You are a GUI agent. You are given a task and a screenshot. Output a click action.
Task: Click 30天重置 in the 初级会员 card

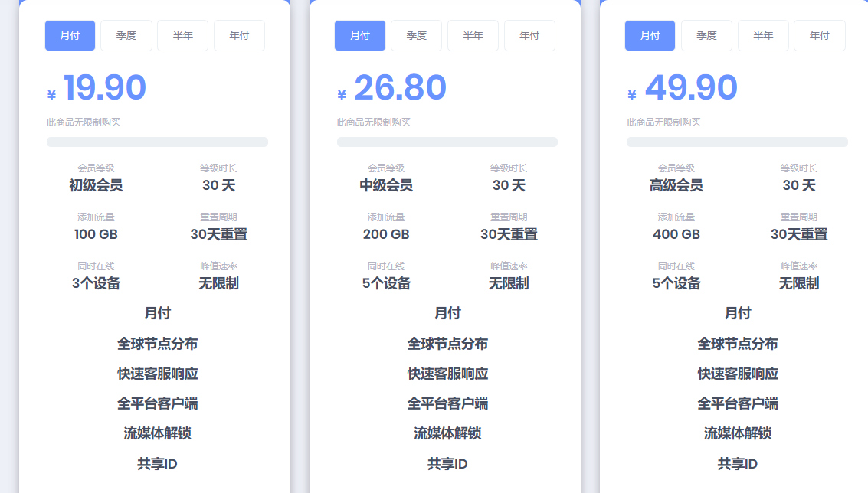[218, 234]
